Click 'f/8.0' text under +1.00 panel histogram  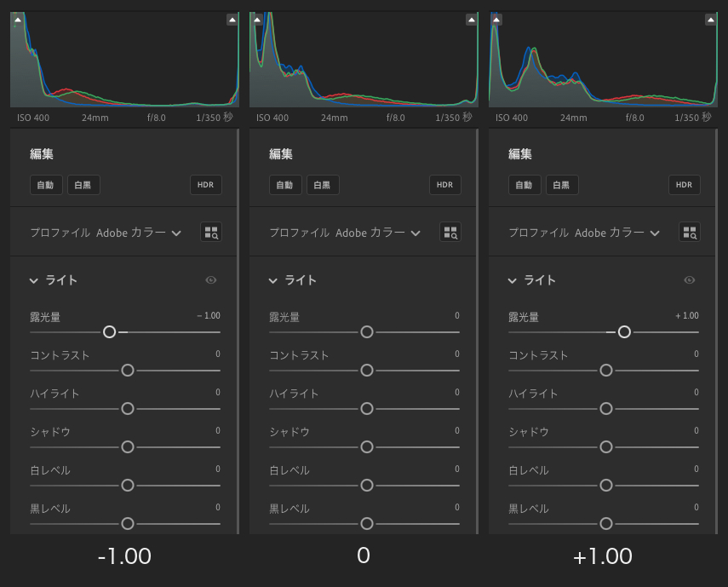(634, 118)
